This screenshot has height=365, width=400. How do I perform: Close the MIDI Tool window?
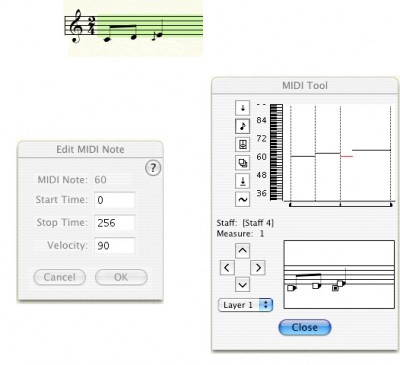click(305, 327)
